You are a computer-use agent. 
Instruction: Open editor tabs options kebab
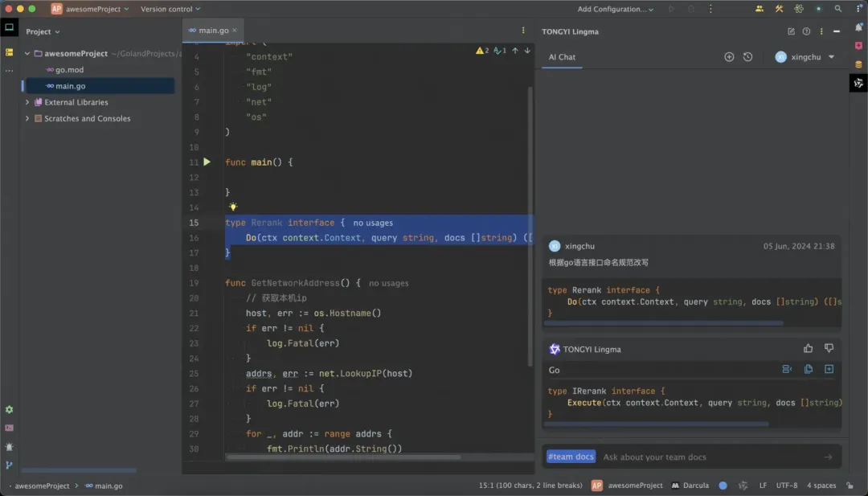[x=523, y=31]
